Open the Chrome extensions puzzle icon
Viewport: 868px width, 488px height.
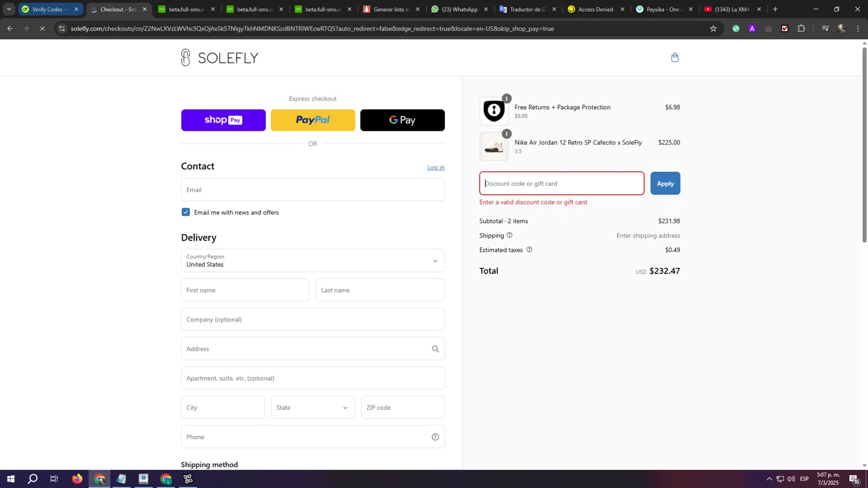coord(801,28)
